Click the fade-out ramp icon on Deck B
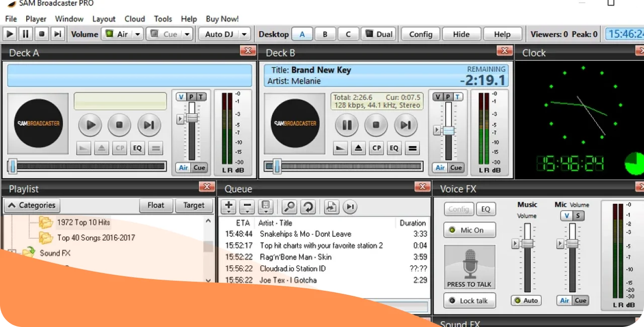The image size is (644, 327). [341, 148]
